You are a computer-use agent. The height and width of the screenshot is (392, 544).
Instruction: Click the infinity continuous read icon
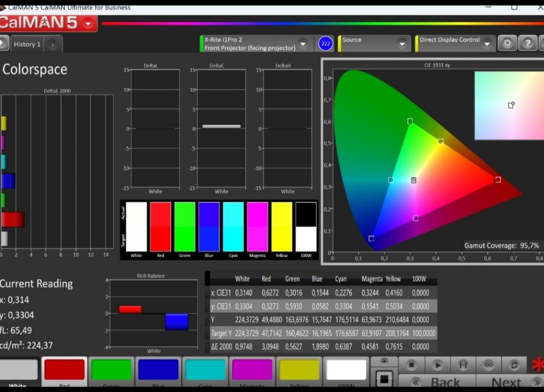pyautogui.click(x=488, y=365)
